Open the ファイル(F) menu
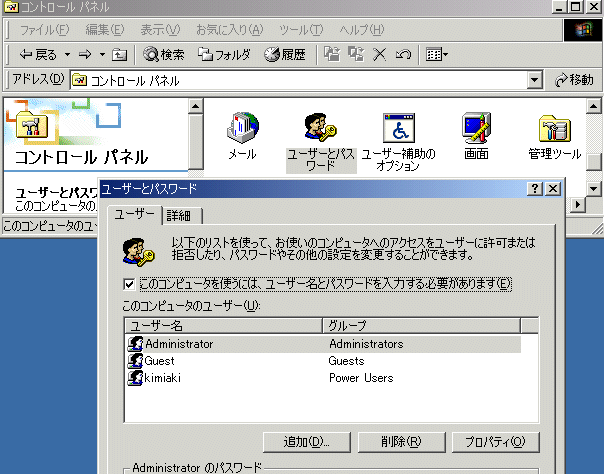604x474 pixels. (x=44, y=30)
